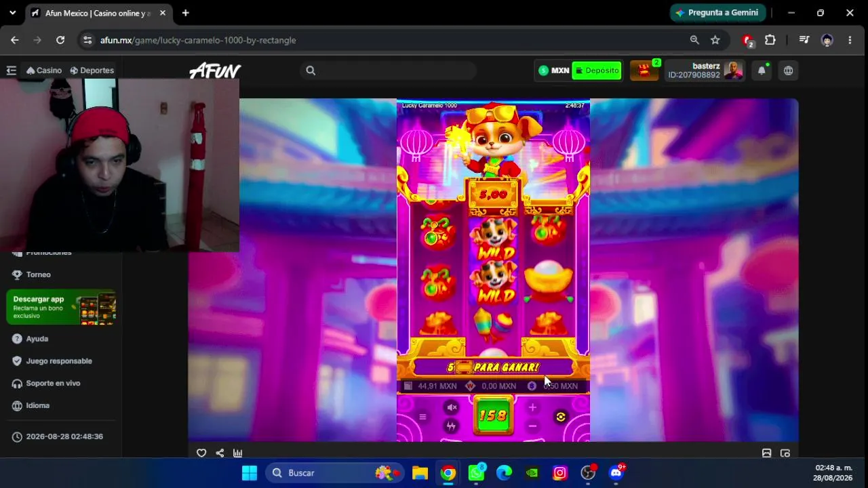
Task: Open the zoom magnifier icon in address bar
Action: point(694,40)
